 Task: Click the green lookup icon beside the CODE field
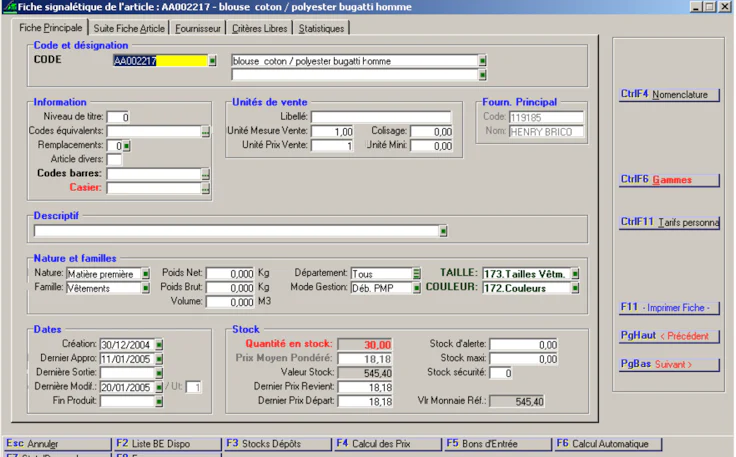click(x=212, y=61)
